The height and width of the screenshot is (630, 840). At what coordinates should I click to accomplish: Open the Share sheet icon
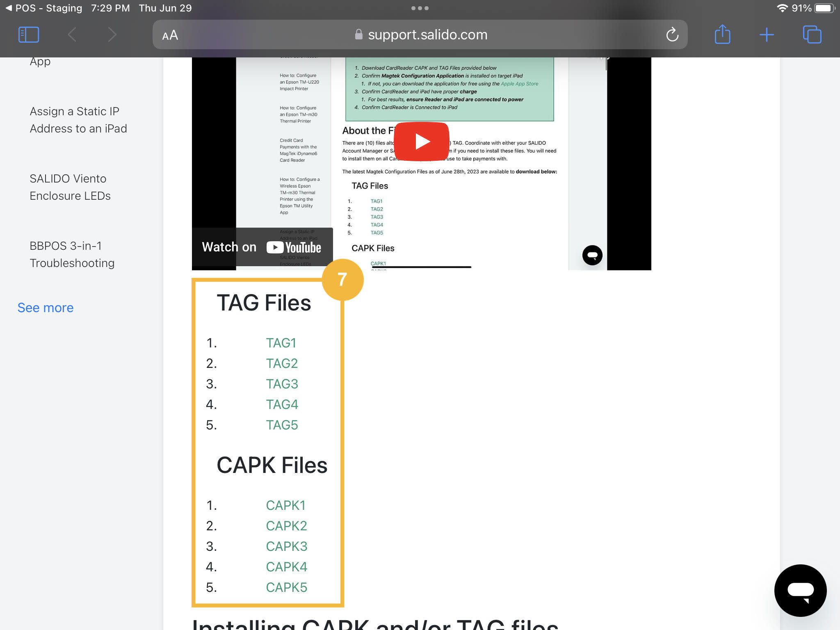point(722,34)
